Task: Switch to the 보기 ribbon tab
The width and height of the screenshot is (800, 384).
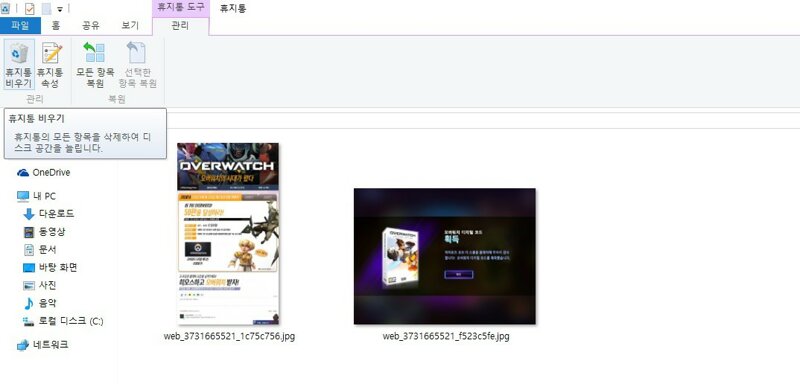Action: (x=130, y=25)
